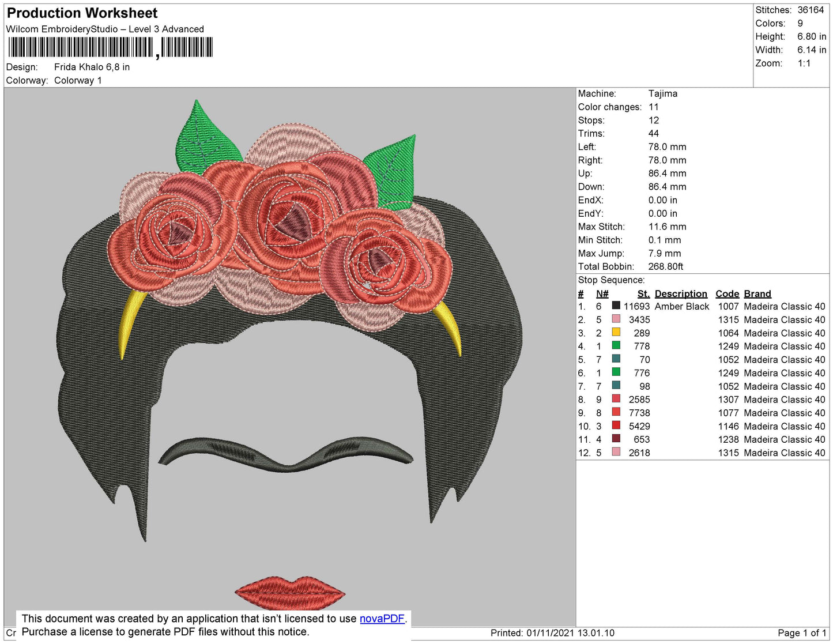This screenshot has height=644, width=833.
Task: Click the Total Bobbin value '268.80ft'
Action: (666, 266)
